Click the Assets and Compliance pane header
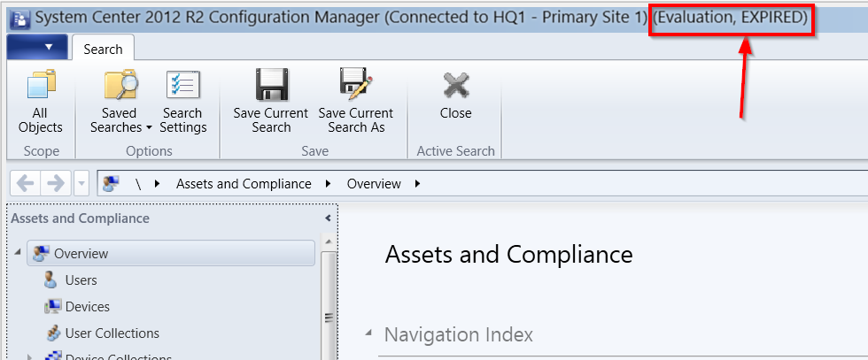 tap(81, 218)
